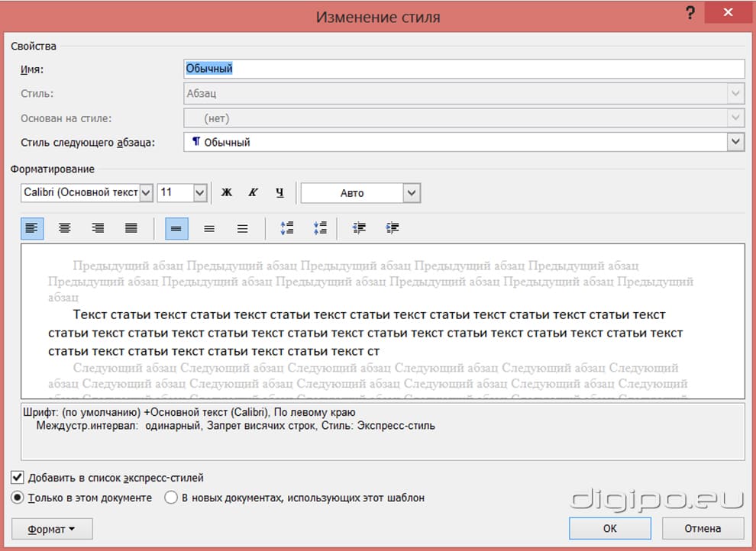Center-align the paragraph text

65,228
